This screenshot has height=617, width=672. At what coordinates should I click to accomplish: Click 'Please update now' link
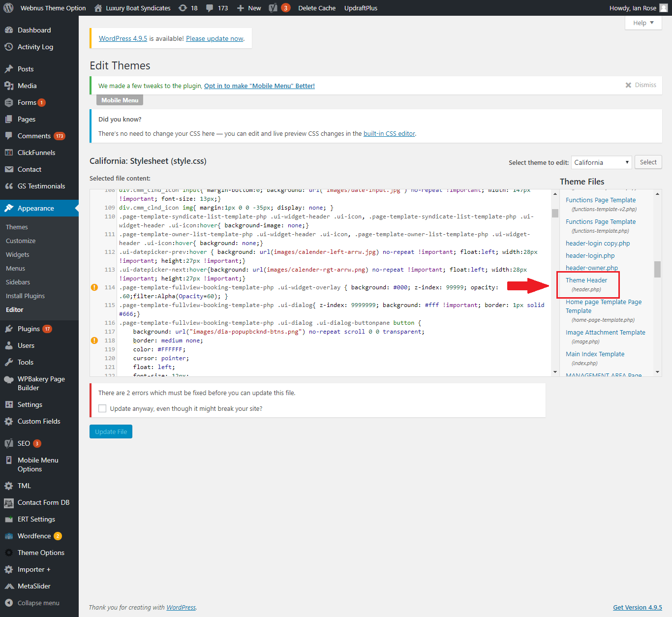214,38
